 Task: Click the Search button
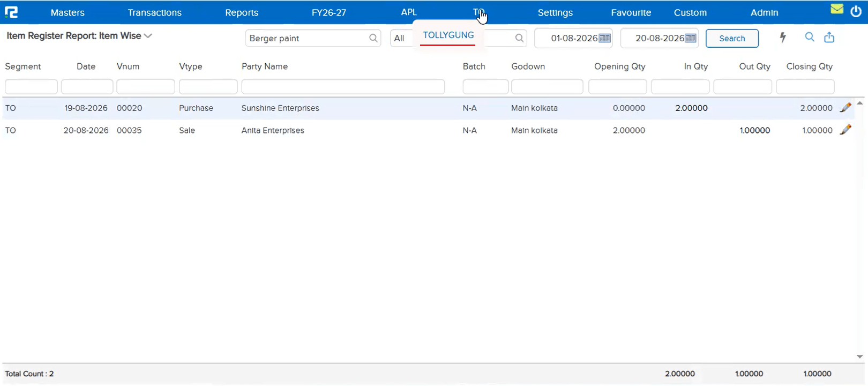[x=732, y=38]
